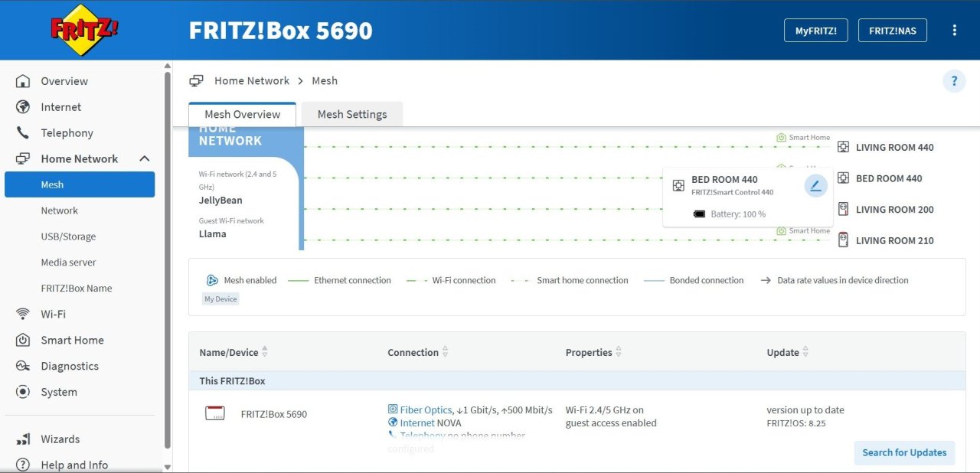The height and width of the screenshot is (473, 980).
Task: Click the My Device legend tag
Action: (x=220, y=299)
